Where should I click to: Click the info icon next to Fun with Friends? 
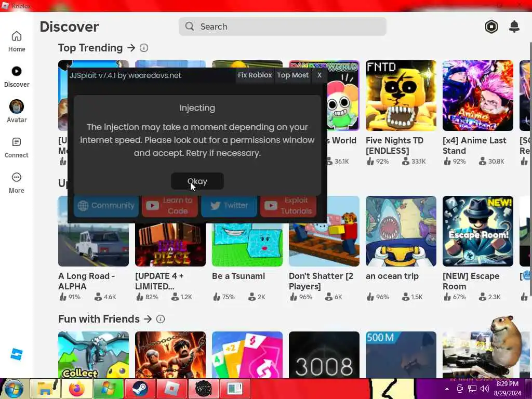coord(161,319)
